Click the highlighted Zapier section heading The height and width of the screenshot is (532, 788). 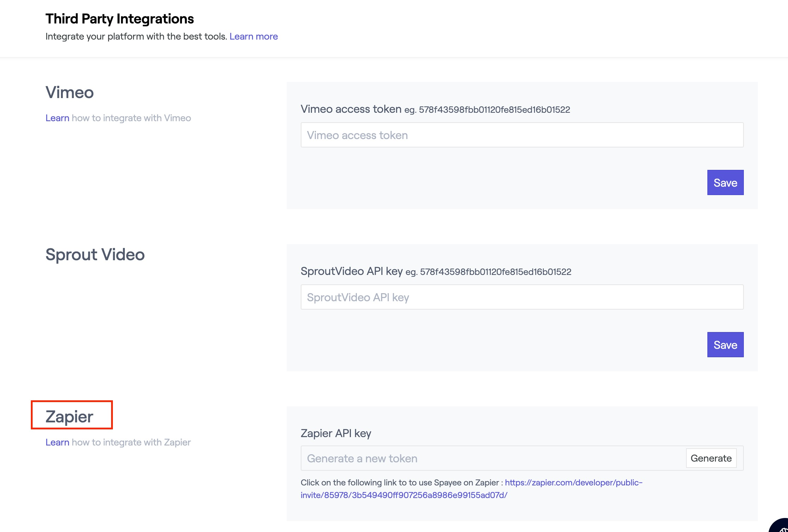point(69,416)
